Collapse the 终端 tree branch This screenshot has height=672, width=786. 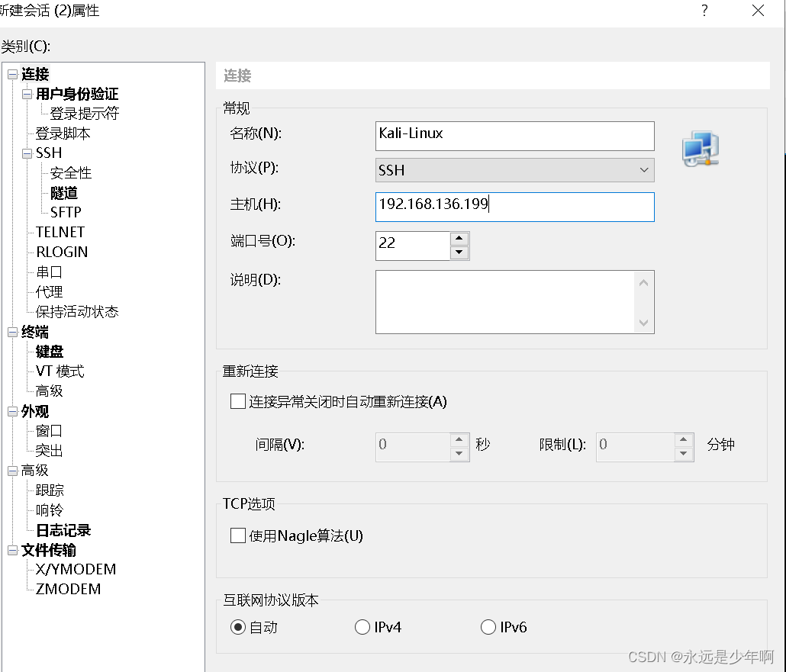[x=11, y=332]
